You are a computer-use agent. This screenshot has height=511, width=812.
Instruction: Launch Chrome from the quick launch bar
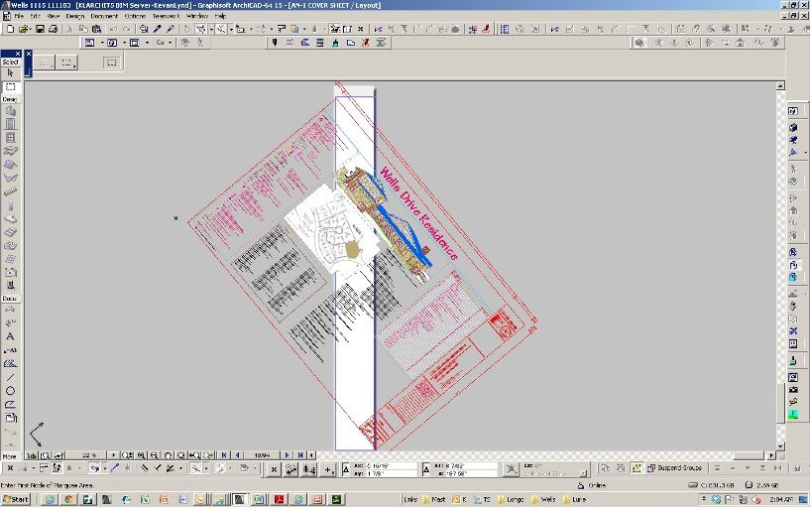67,500
